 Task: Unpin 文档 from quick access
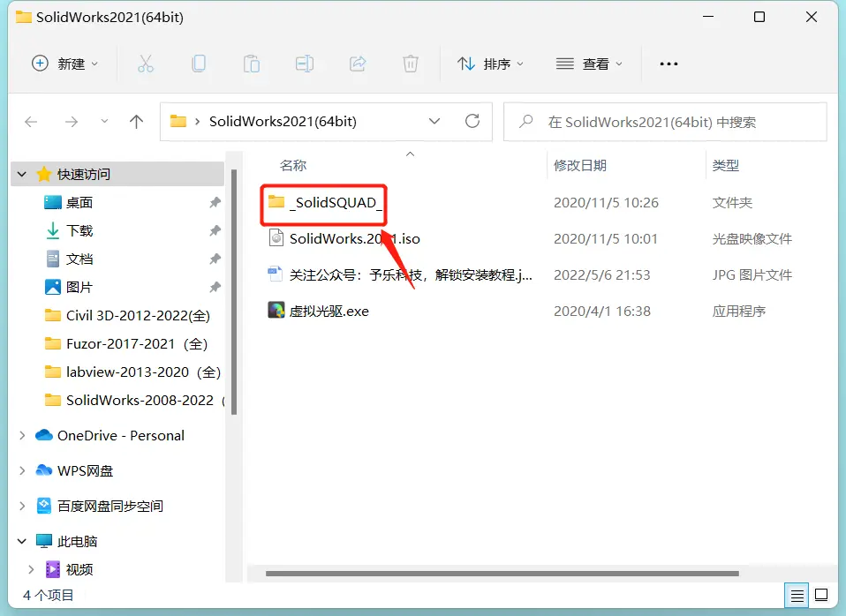click(x=215, y=259)
